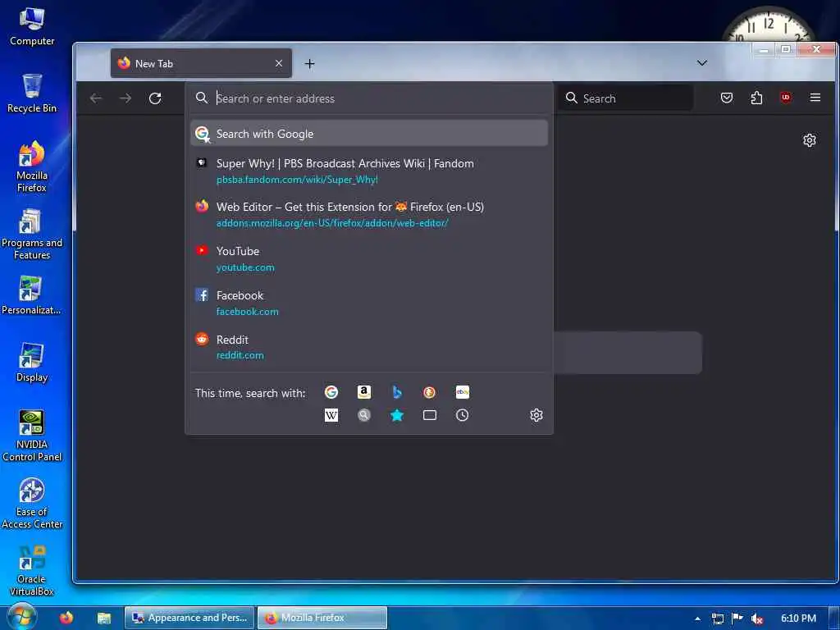Search this time with Bing

click(x=397, y=392)
